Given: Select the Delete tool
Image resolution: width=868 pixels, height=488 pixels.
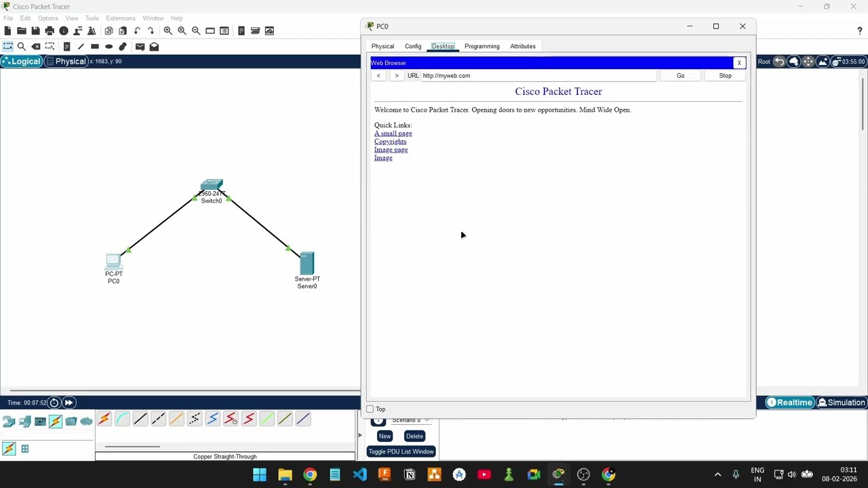Looking at the screenshot, I should pos(36,46).
